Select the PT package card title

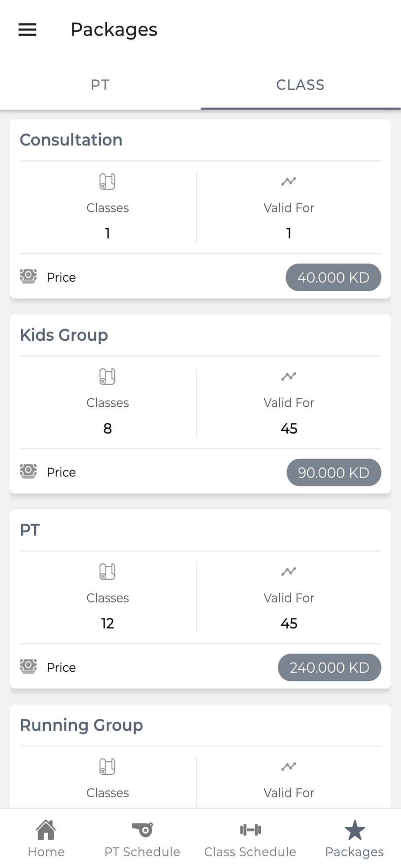coord(30,530)
